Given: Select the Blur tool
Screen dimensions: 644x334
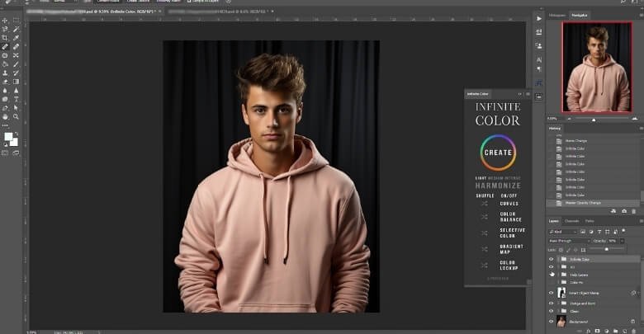Looking at the screenshot, I should tap(5, 90).
